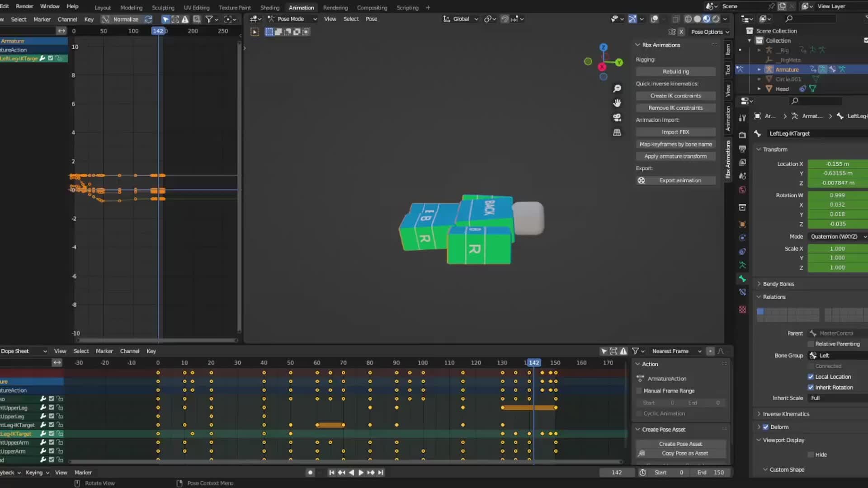Open Inherit Scale Full dropdown
The height and width of the screenshot is (488, 868).
(x=837, y=398)
